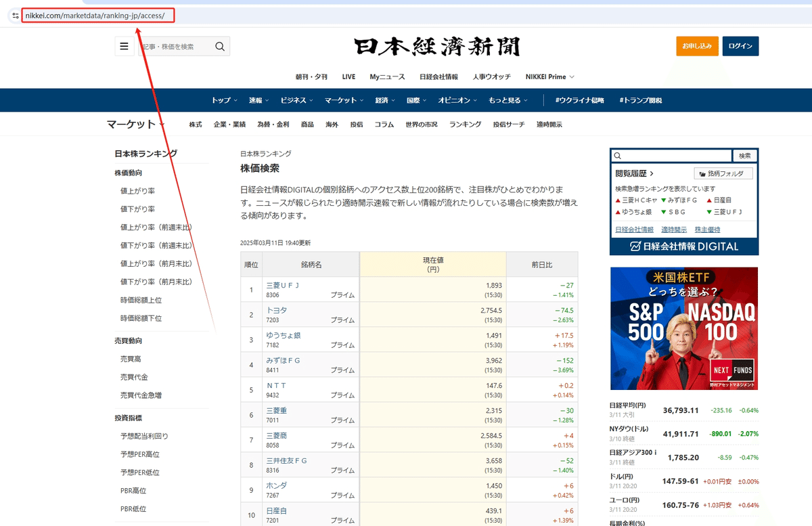Expand the もっと見る nav dropdown

coord(508,100)
